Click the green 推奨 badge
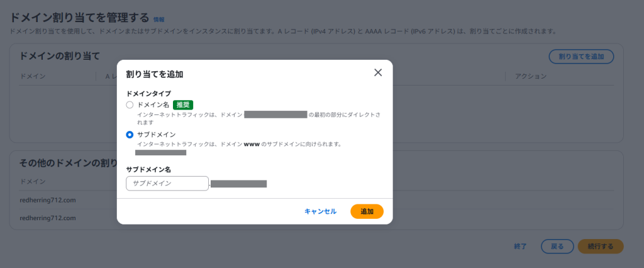644x268 pixels. tap(183, 105)
